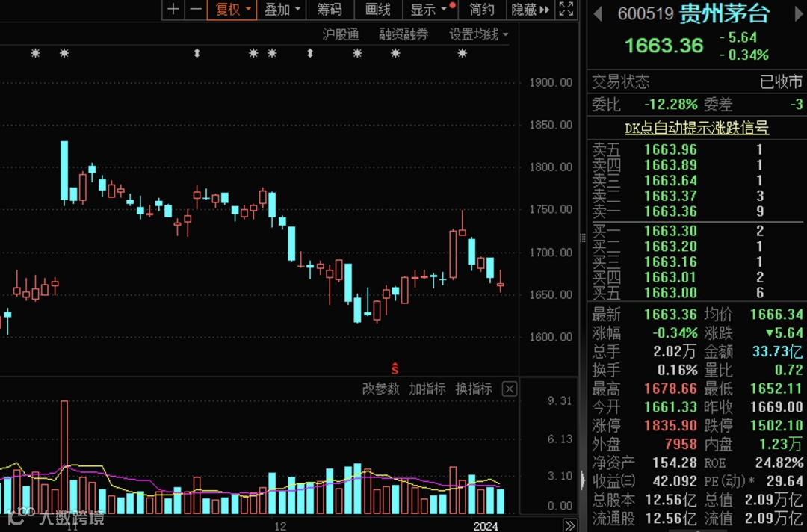The height and width of the screenshot is (532, 807).
Task: Go to next stock with right arrow
Action: click(800, 14)
